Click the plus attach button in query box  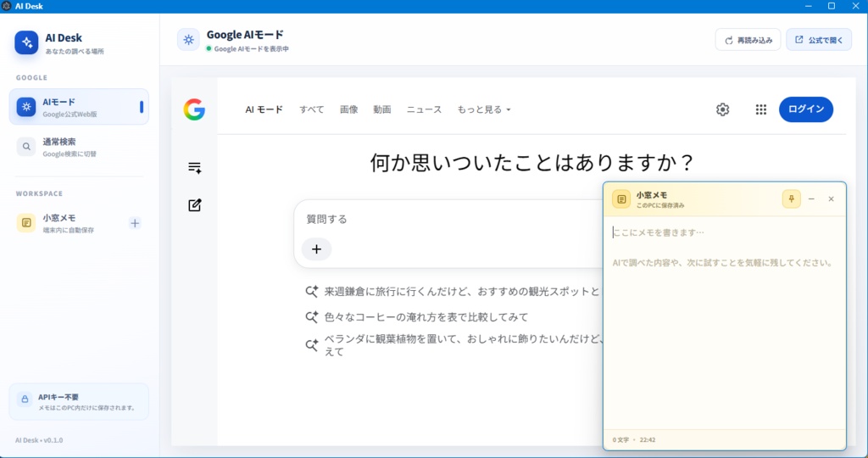click(x=317, y=249)
